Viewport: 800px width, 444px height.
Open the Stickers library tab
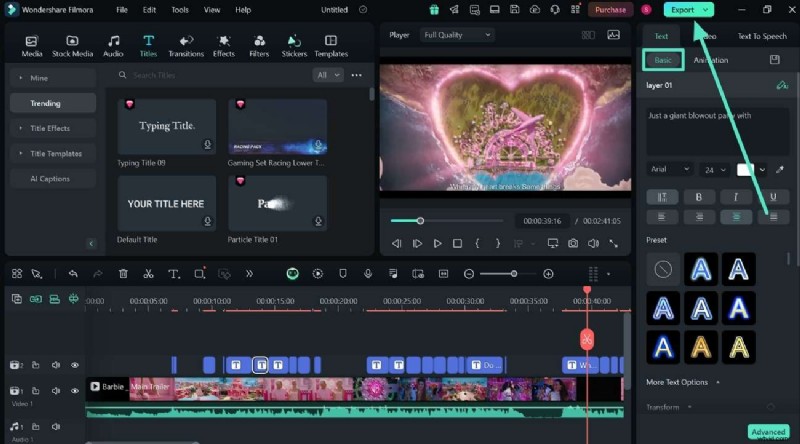point(294,46)
